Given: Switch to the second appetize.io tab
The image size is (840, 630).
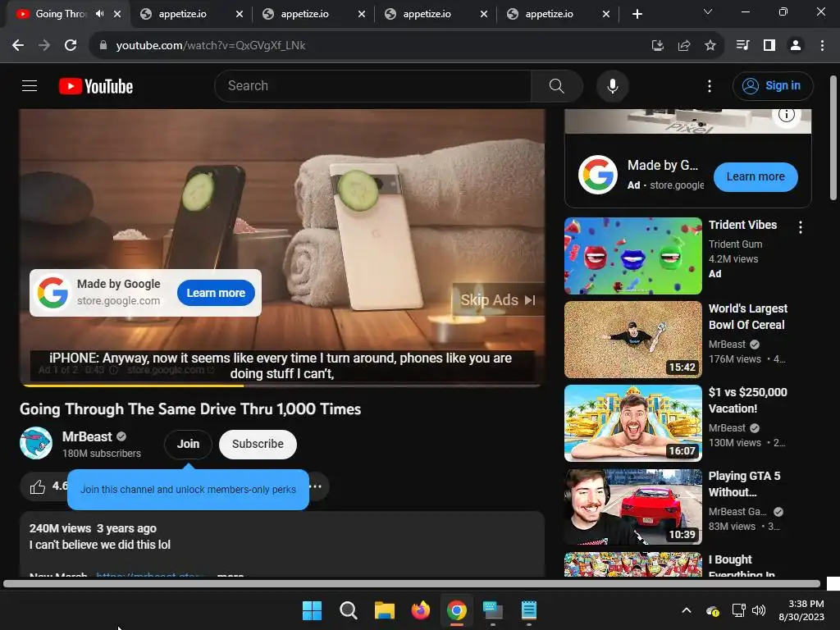Looking at the screenshot, I should 304,14.
